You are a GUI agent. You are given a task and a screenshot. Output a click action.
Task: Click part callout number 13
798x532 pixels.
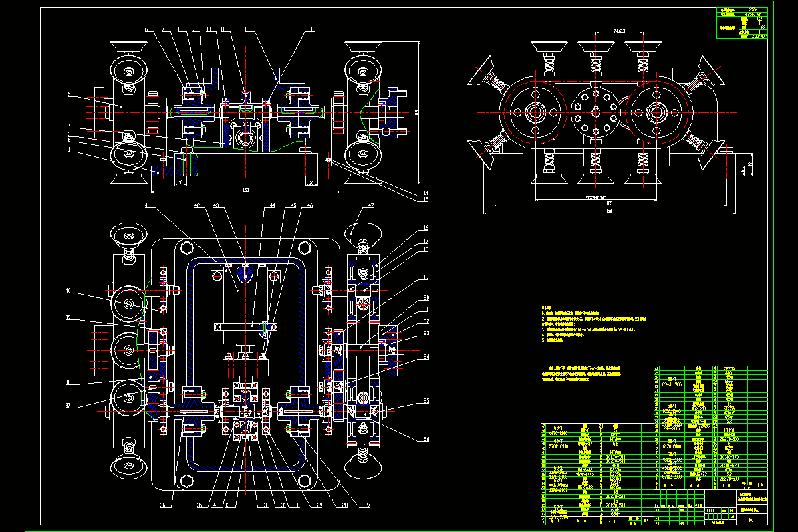313,29
